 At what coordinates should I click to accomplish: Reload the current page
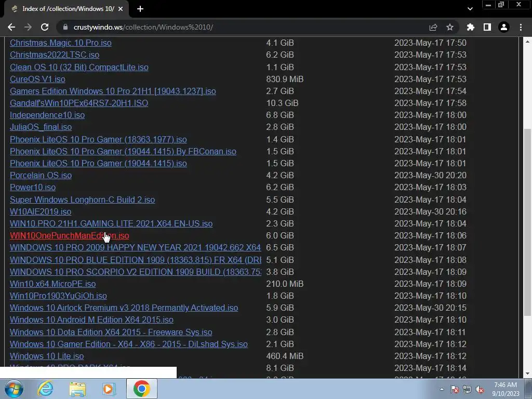(x=45, y=27)
